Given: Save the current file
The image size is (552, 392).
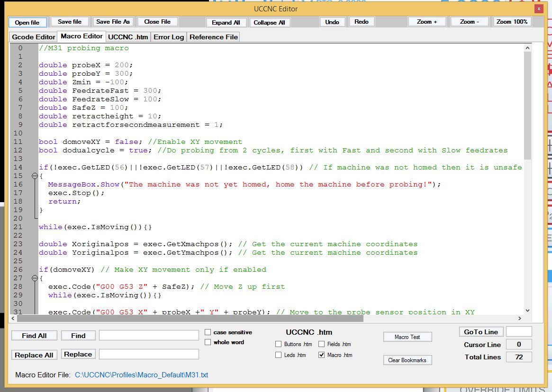Looking at the screenshot, I should pos(70,22).
